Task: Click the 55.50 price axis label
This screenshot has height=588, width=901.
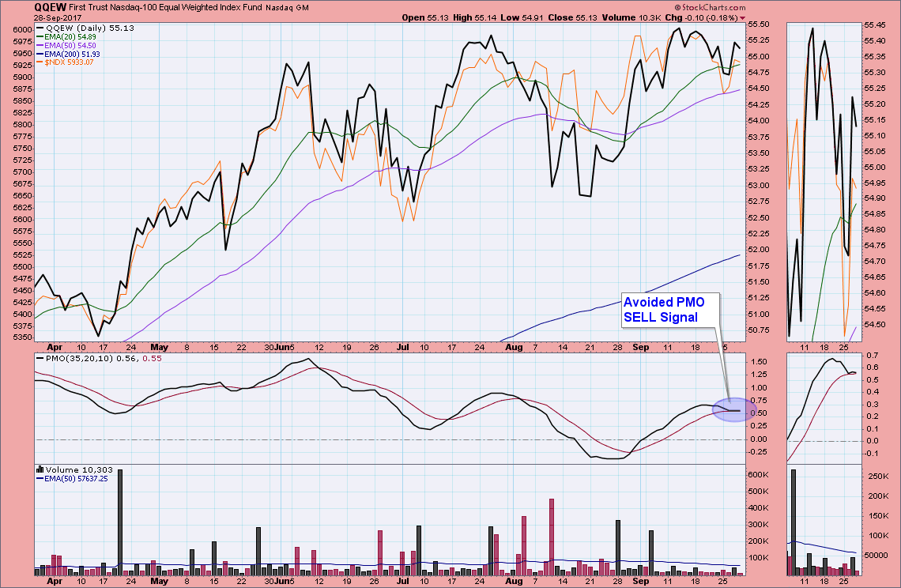Action: 759,24
